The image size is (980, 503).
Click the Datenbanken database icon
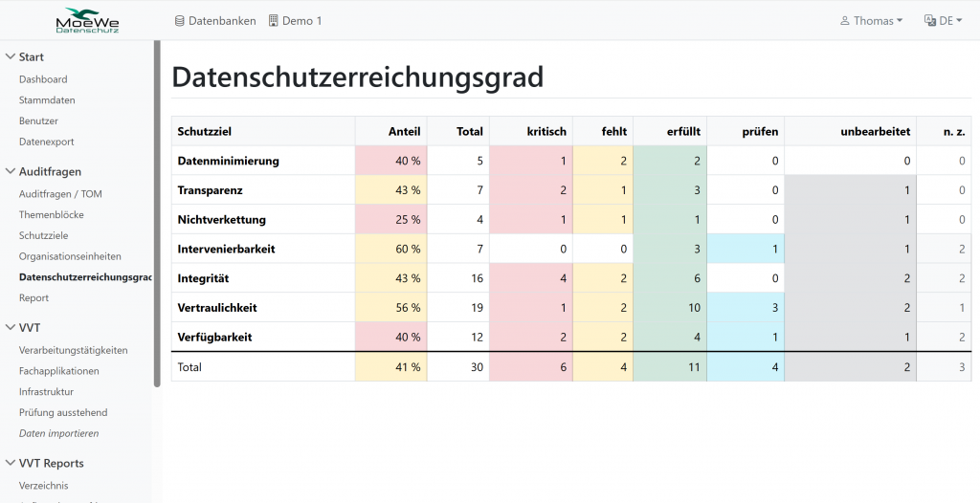[x=180, y=21]
